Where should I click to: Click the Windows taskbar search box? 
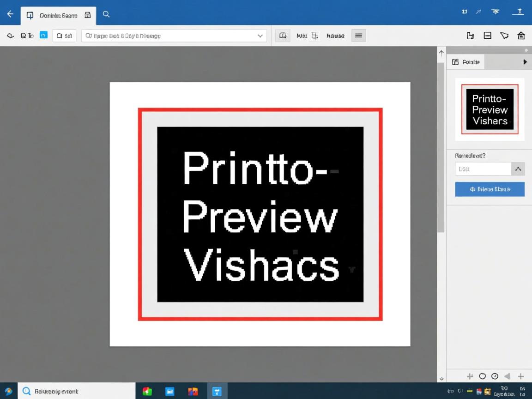(77, 391)
